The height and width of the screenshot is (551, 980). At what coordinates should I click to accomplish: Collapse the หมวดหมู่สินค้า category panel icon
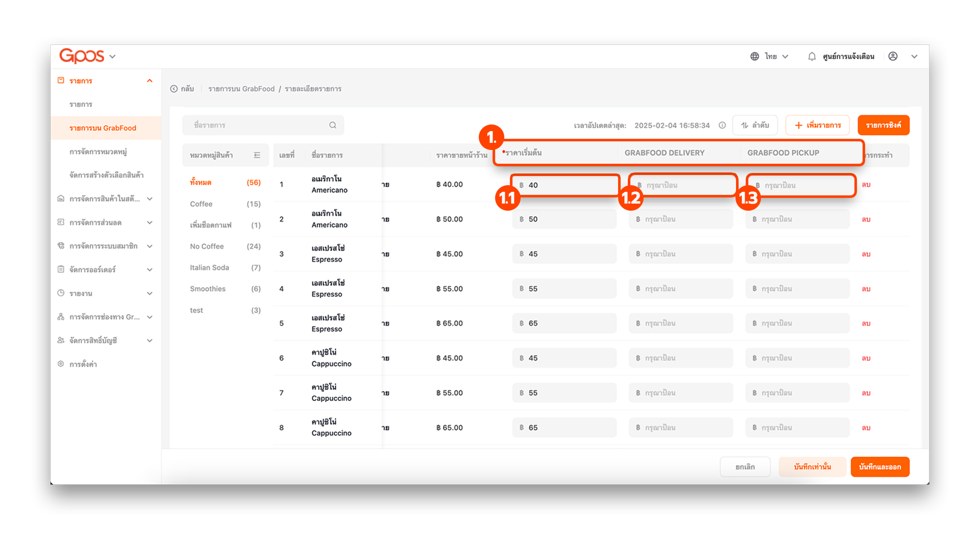257,155
